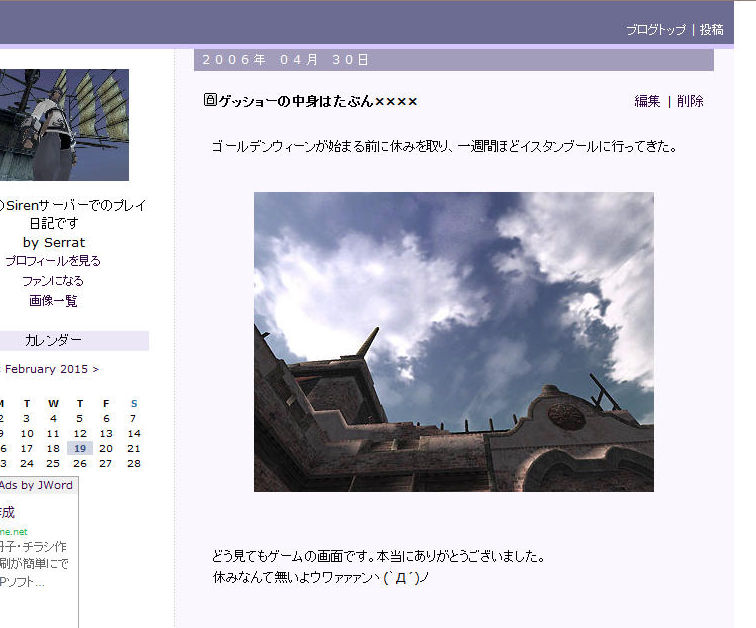Screen dimensions: 756x628
Task: Select calendar date 18
Action: (53, 449)
